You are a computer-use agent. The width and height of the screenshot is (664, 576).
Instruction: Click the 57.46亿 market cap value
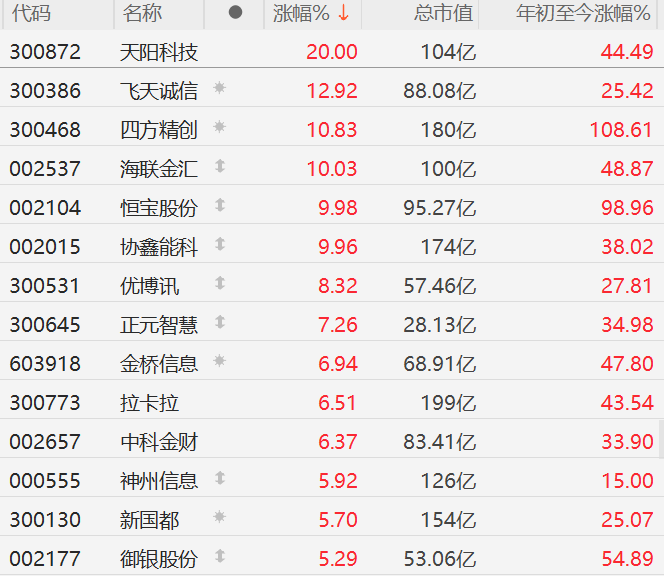tap(440, 286)
